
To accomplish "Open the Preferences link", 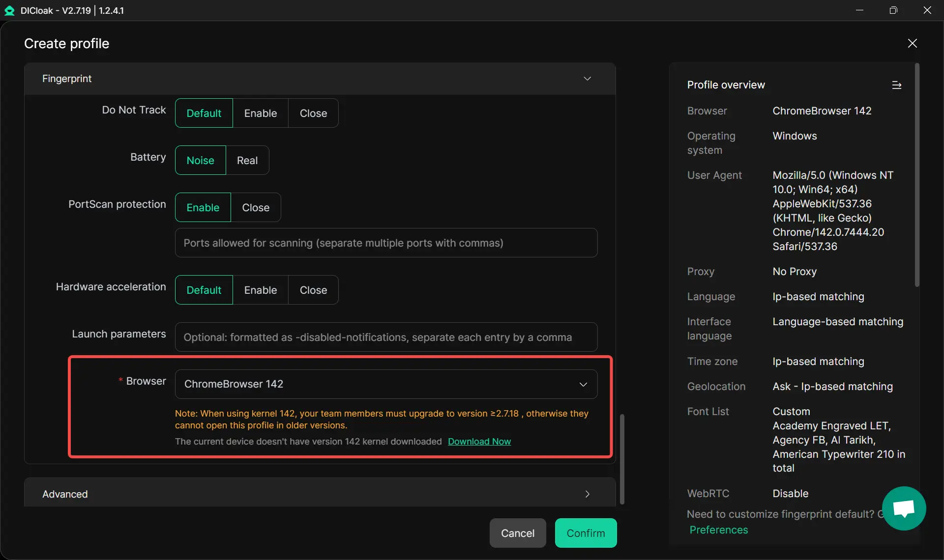I will [x=718, y=530].
